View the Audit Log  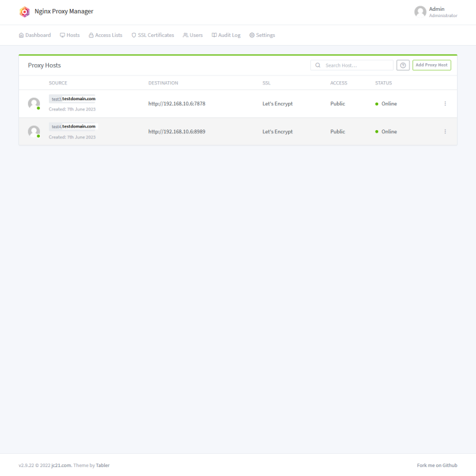(226, 35)
